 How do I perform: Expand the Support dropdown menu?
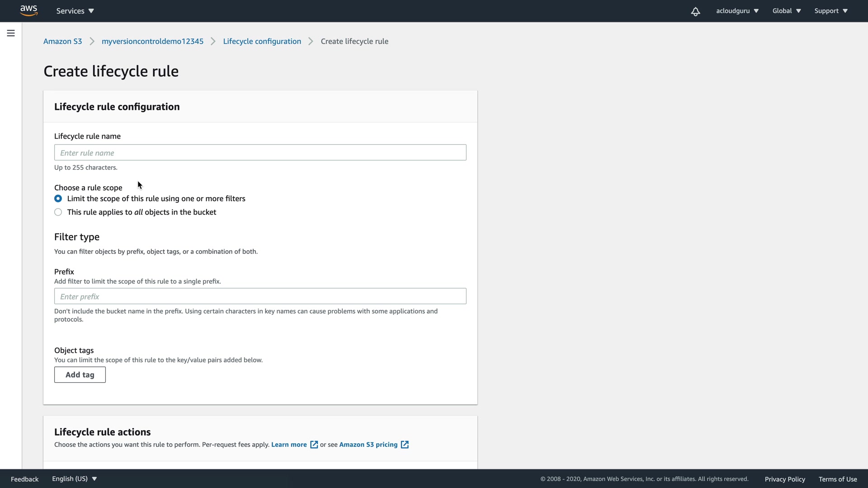point(830,11)
